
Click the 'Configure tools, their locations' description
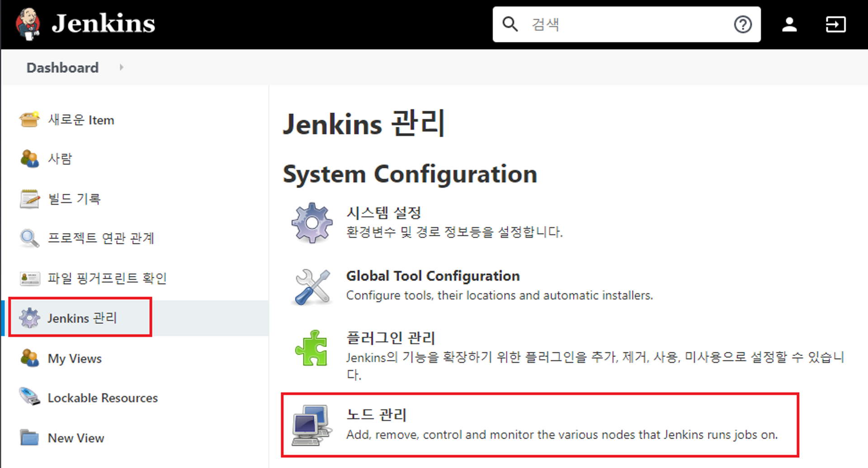pos(500,295)
